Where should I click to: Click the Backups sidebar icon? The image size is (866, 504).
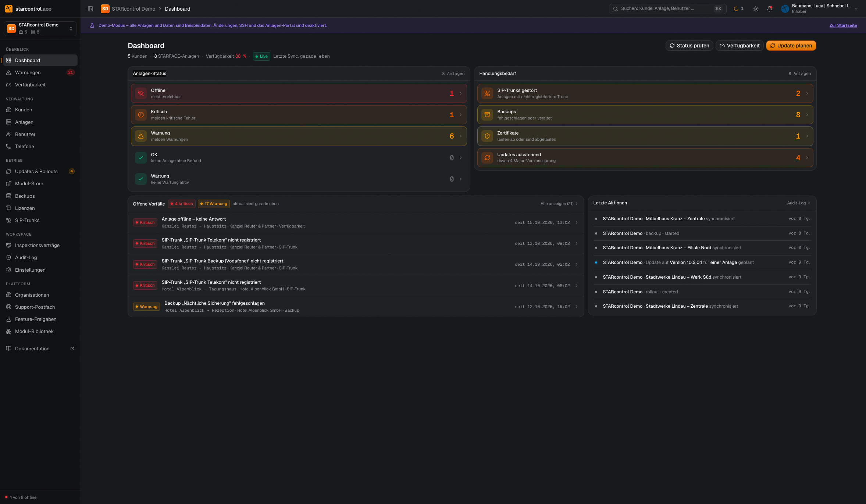[x=9, y=196]
